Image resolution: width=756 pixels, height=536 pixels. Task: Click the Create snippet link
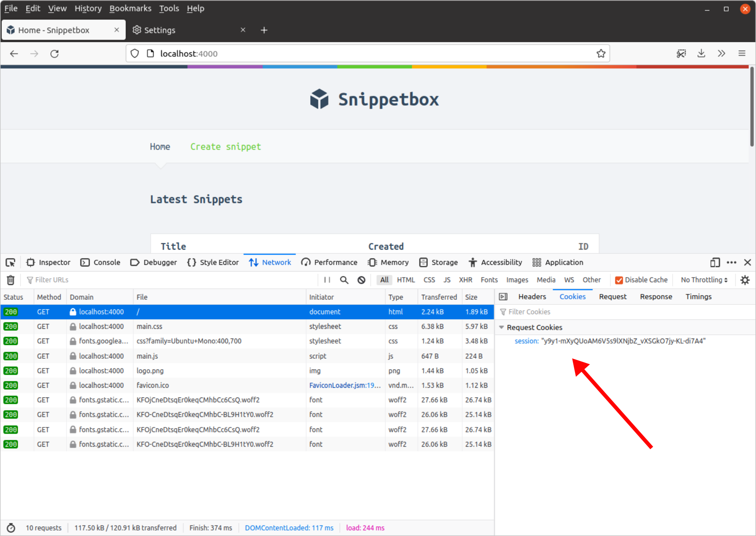click(x=226, y=147)
